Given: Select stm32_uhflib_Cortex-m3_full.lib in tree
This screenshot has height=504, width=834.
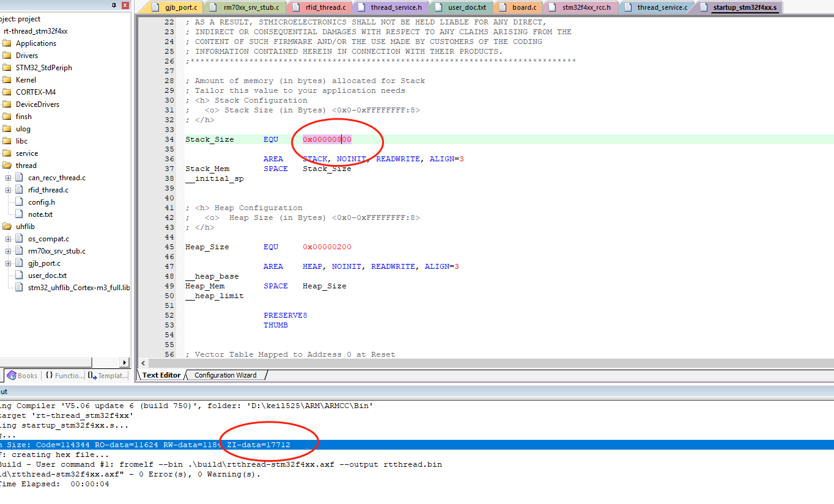Looking at the screenshot, I should pyautogui.click(x=79, y=288).
